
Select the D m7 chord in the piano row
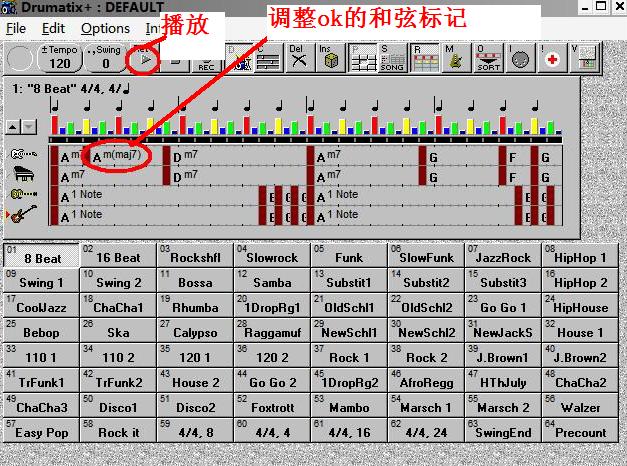[x=185, y=176]
